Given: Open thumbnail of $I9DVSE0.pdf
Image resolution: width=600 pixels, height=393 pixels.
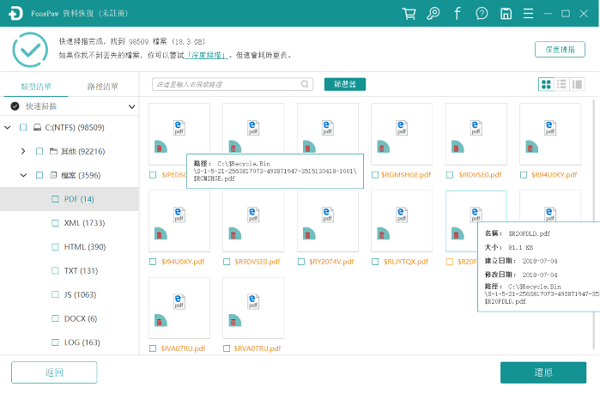Looking at the screenshot, I should click(x=476, y=134).
